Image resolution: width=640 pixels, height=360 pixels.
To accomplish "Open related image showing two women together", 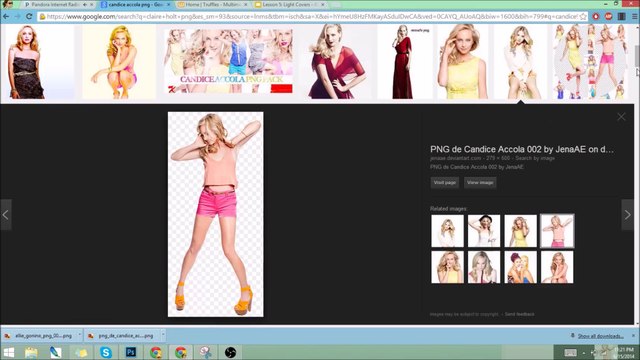I will click(x=520, y=267).
